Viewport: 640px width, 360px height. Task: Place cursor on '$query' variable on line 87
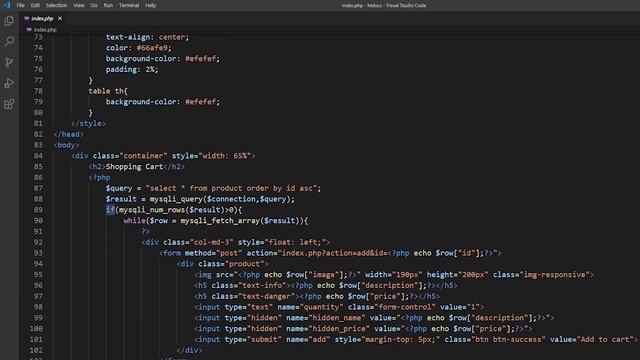119,188
